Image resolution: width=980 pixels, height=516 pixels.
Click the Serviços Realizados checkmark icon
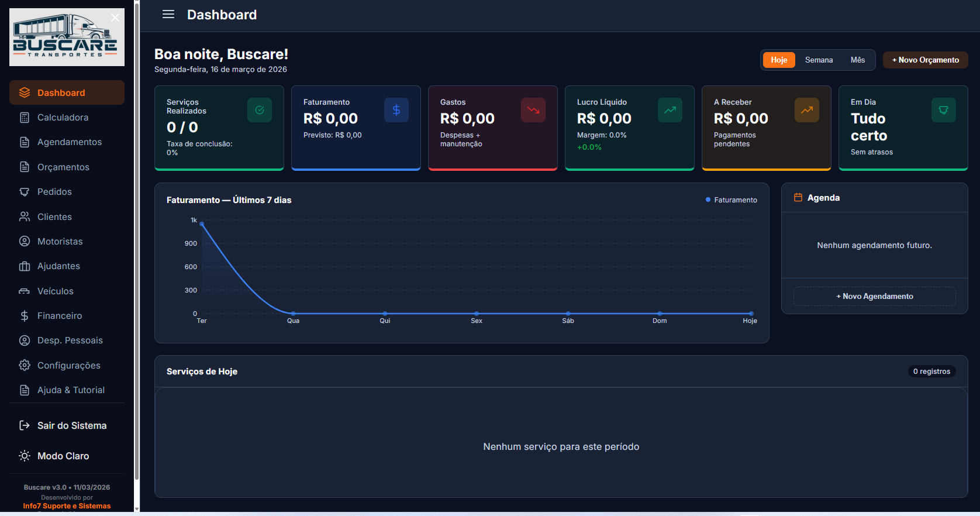point(259,110)
